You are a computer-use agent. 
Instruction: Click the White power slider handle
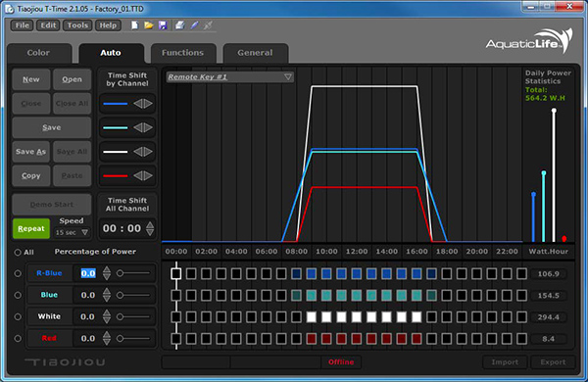(x=120, y=316)
